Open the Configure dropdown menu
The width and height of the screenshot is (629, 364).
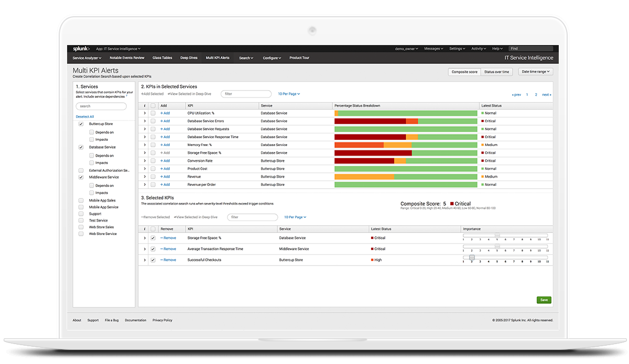point(272,58)
